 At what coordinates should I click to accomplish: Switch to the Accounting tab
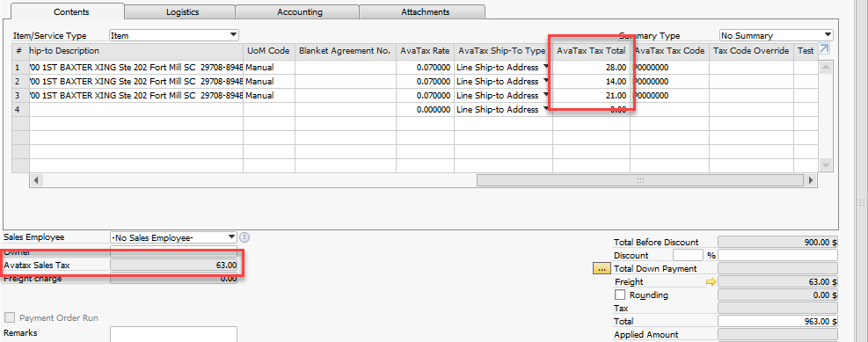[300, 11]
